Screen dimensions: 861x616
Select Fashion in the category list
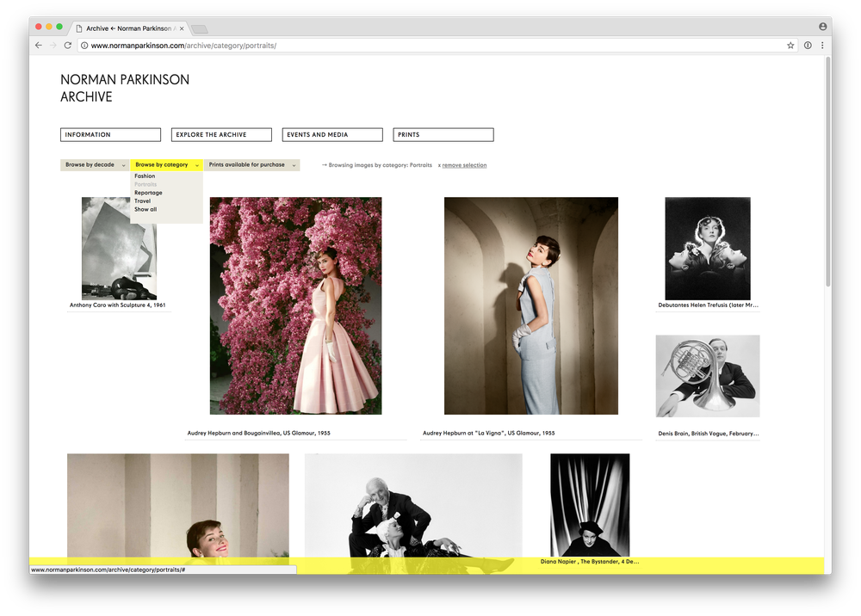[145, 176]
